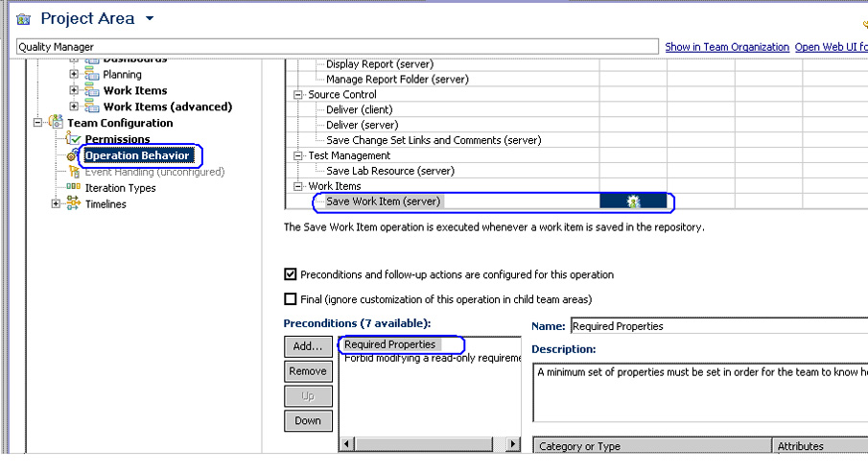Select the Save Work Item (server) row
This screenshot has height=473, width=868.
[x=383, y=201]
